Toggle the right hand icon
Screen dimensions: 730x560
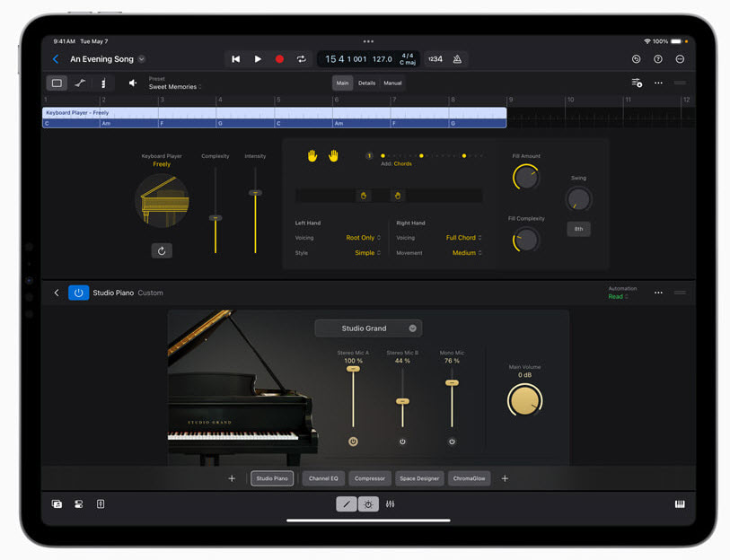coord(333,156)
